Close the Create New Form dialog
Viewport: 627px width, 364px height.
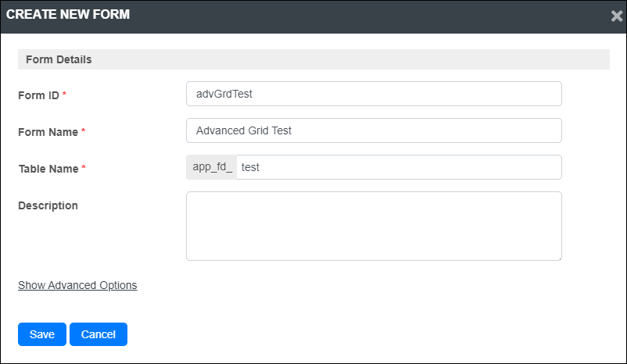click(617, 16)
